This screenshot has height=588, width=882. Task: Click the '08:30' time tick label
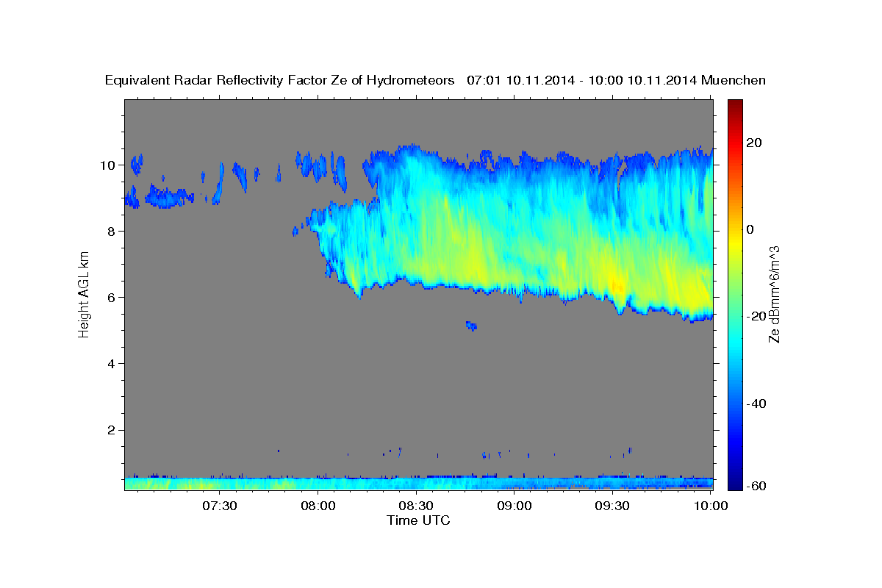tap(416, 506)
